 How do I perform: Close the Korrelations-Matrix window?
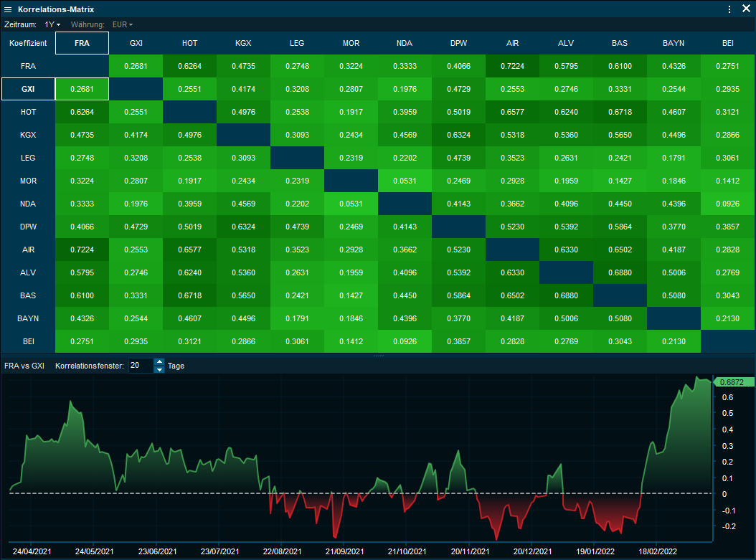[x=746, y=9]
